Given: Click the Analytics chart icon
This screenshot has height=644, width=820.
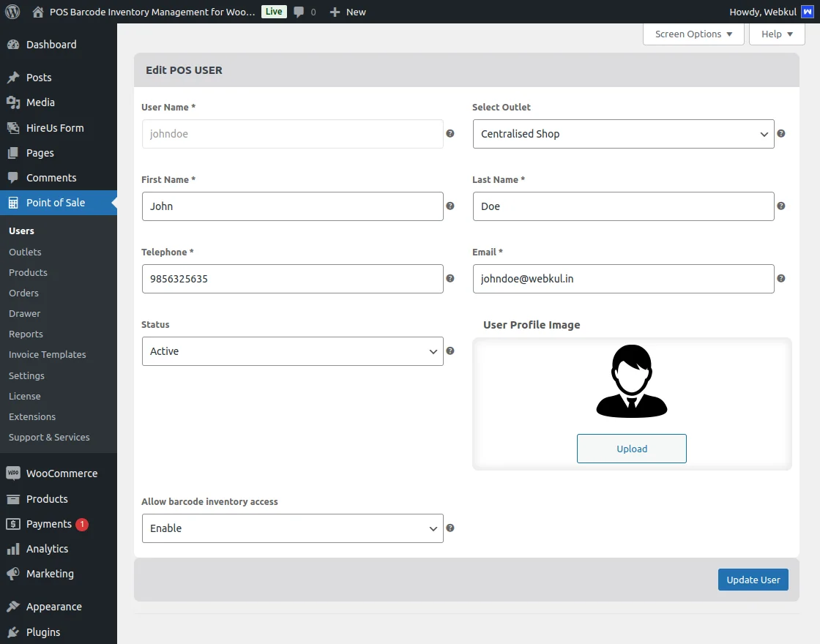Looking at the screenshot, I should click(13, 549).
